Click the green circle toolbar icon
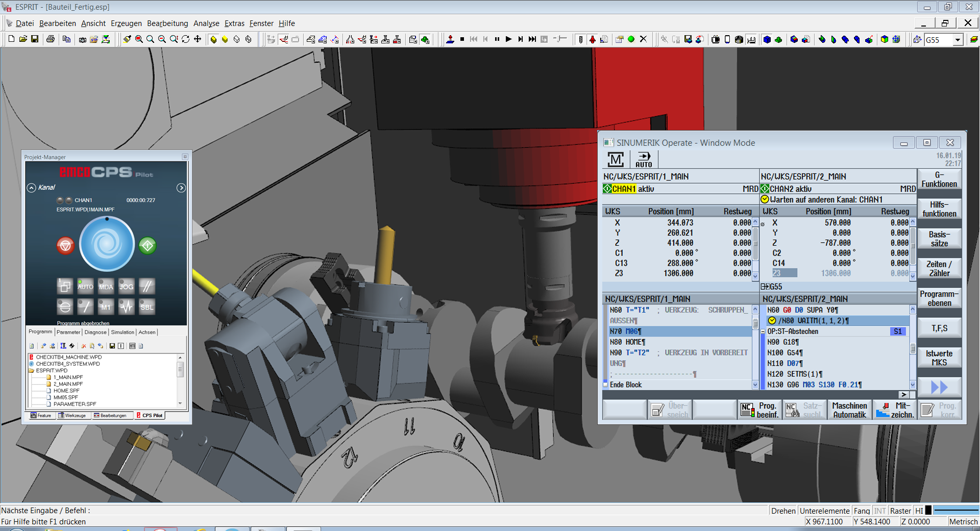 pos(631,39)
